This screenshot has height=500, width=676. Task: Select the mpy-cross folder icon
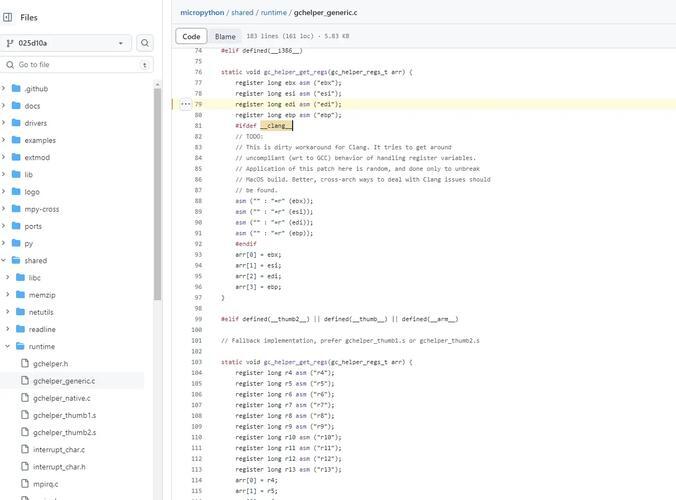tap(16, 209)
